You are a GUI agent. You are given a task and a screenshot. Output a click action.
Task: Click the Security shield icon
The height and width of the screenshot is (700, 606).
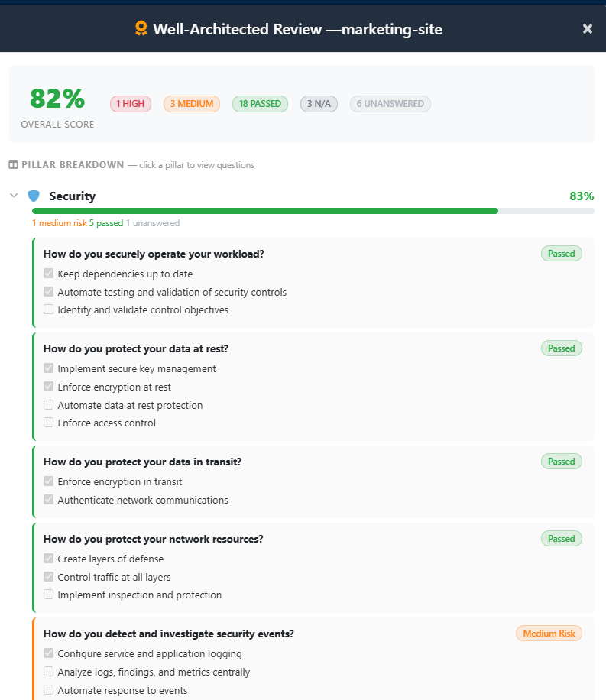pyautogui.click(x=34, y=196)
